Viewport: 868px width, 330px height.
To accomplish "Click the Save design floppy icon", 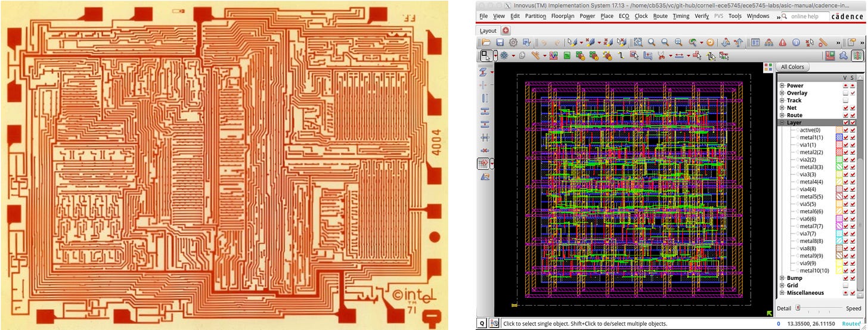I will tap(500, 42).
